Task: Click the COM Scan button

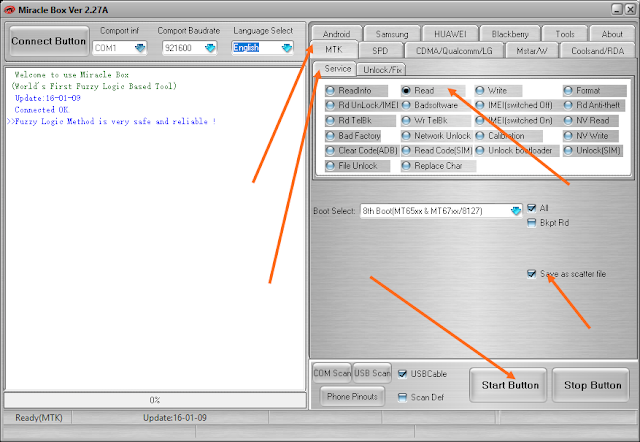Action: 332,373
